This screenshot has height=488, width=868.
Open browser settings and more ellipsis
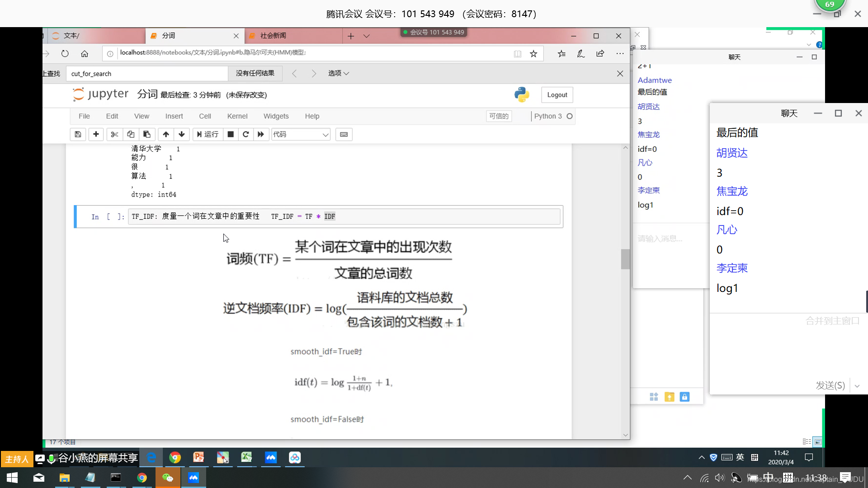[x=620, y=53]
